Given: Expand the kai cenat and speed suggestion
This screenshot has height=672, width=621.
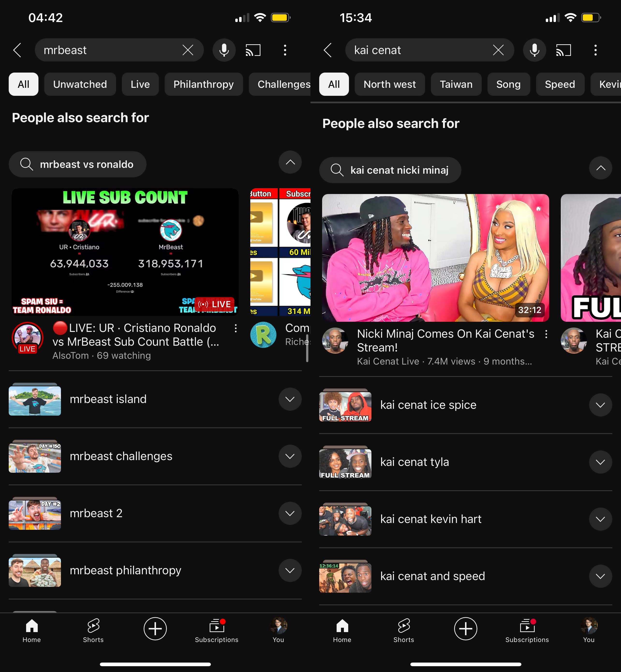Looking at the screenshot, I should click(600, 576).
